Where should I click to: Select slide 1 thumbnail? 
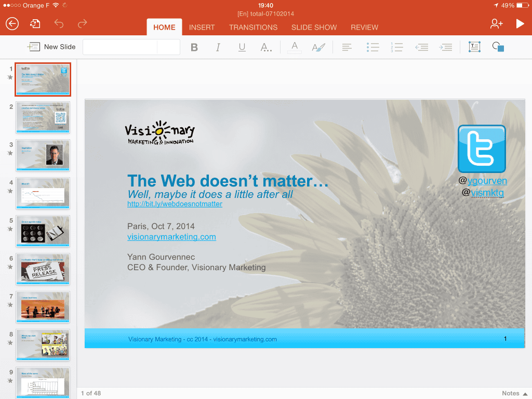[x=43, y=79]
